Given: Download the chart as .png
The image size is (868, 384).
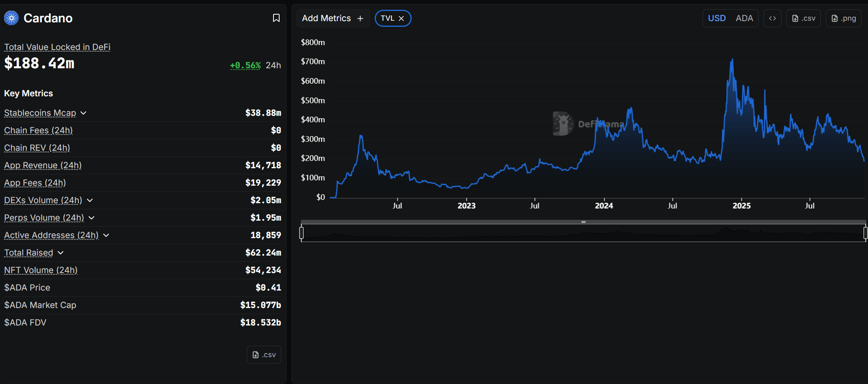Looking at the screenshot, I should click(844, 18).
